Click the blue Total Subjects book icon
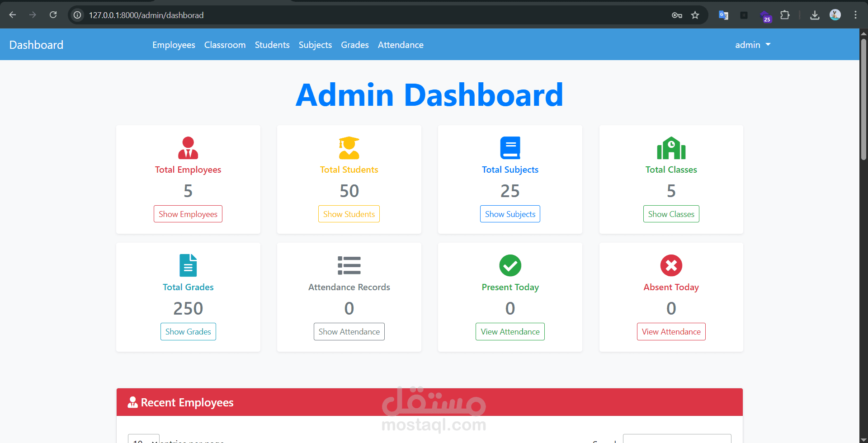 tap(510, 147)
